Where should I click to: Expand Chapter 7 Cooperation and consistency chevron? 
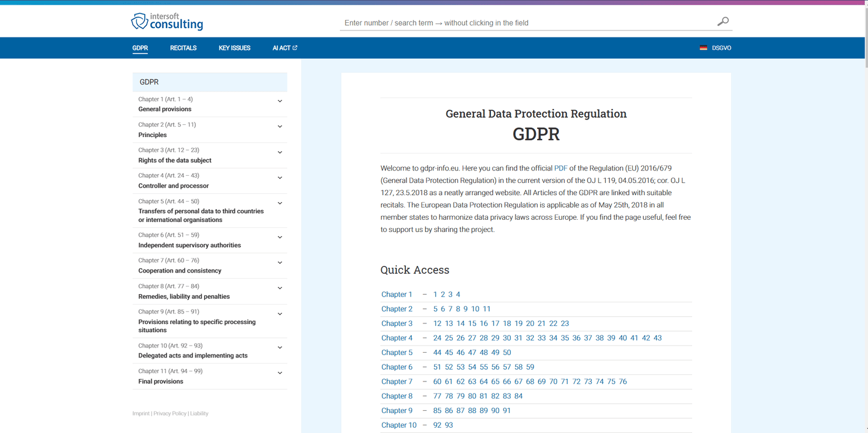click(x=280, y=262)
